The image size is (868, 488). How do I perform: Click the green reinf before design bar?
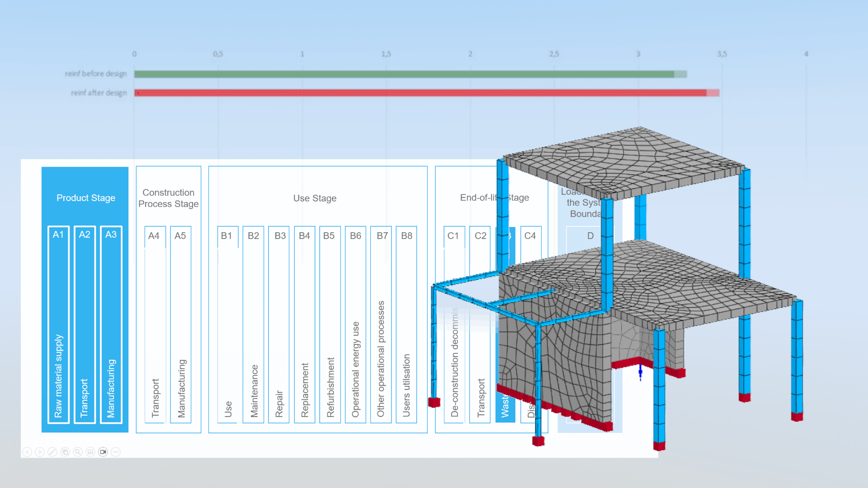pos(407,73)
